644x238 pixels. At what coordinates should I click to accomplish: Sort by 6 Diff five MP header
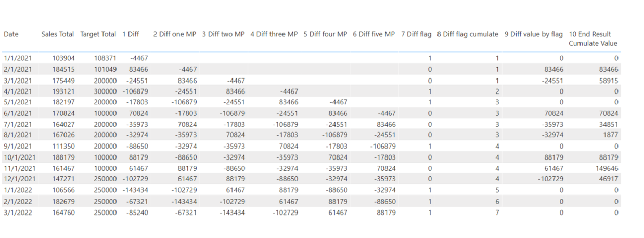373,34
